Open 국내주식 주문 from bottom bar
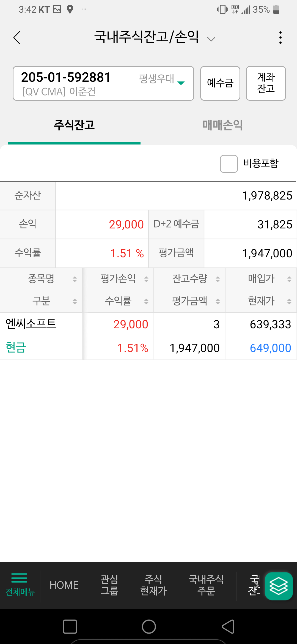 pyautogui.click(x=206, y=585)
